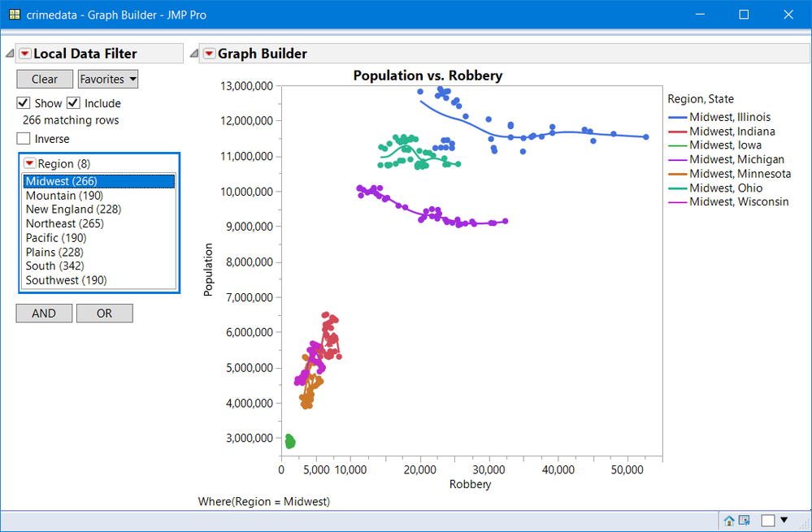Tick the empty box in the status bar
Screen dimensions: 812x532
click(767, 520)
